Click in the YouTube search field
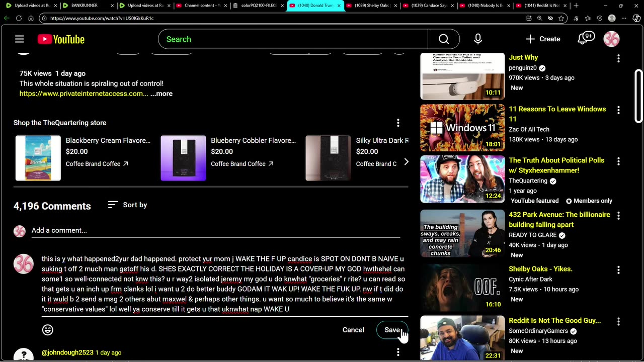 coord(293,39)
